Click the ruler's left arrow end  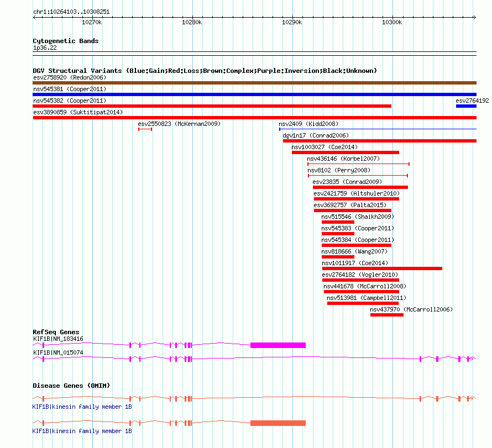[x=34, y=17]
